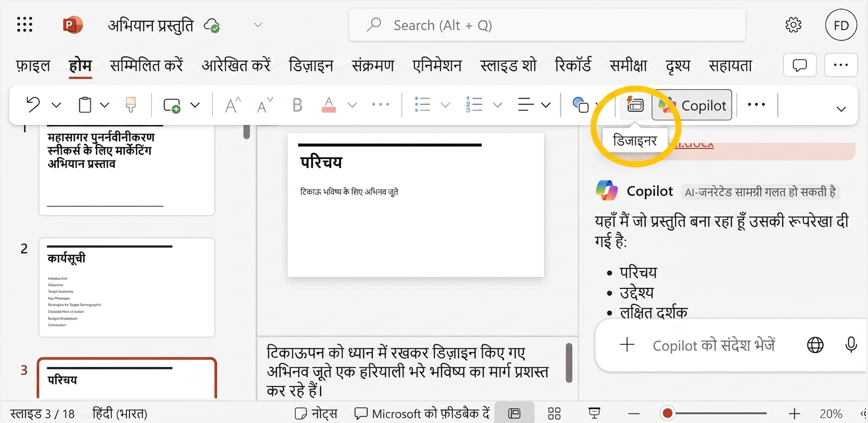Click the subtitle टिकाऊ भविष्य के लिए
Viewport: 868px width, 423px height.
coord(349,192)
